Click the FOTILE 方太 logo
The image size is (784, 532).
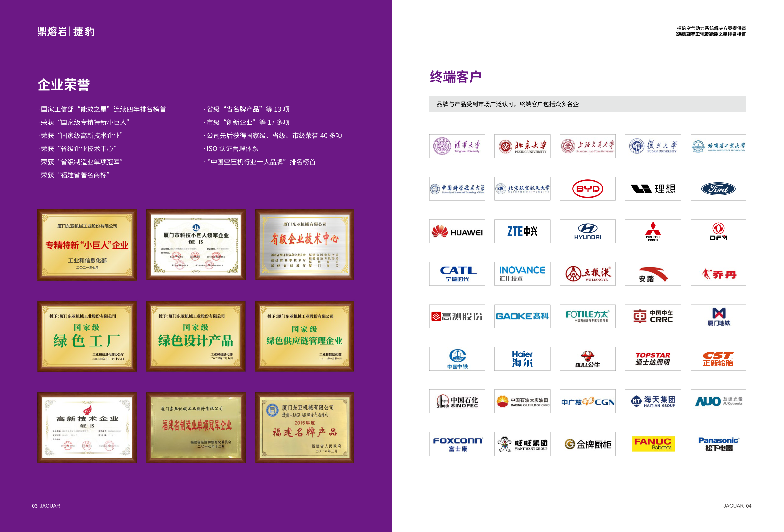588,316
